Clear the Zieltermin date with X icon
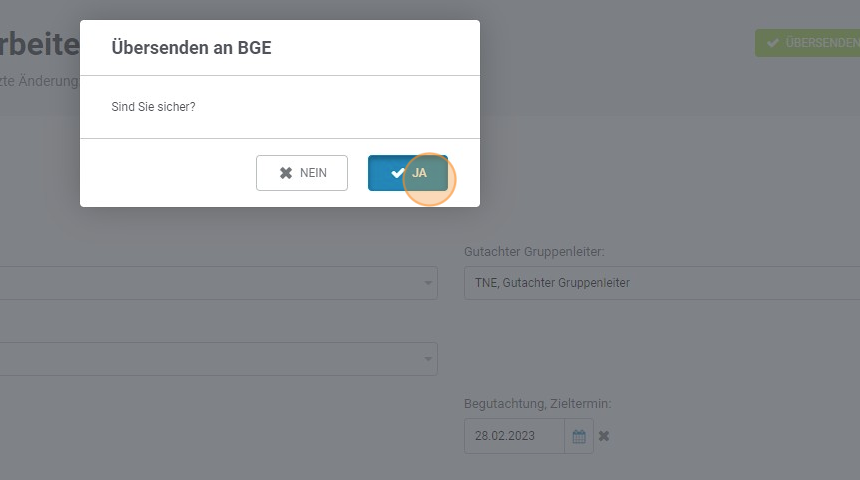This screenshot has height=480, width=860. (604, 436)
